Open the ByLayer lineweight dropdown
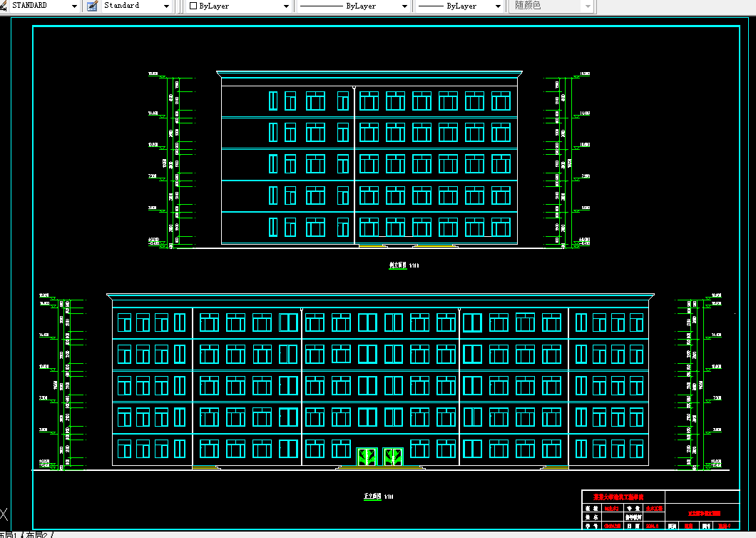The height and width of the screenshot is (538, 756). (459, 6)
